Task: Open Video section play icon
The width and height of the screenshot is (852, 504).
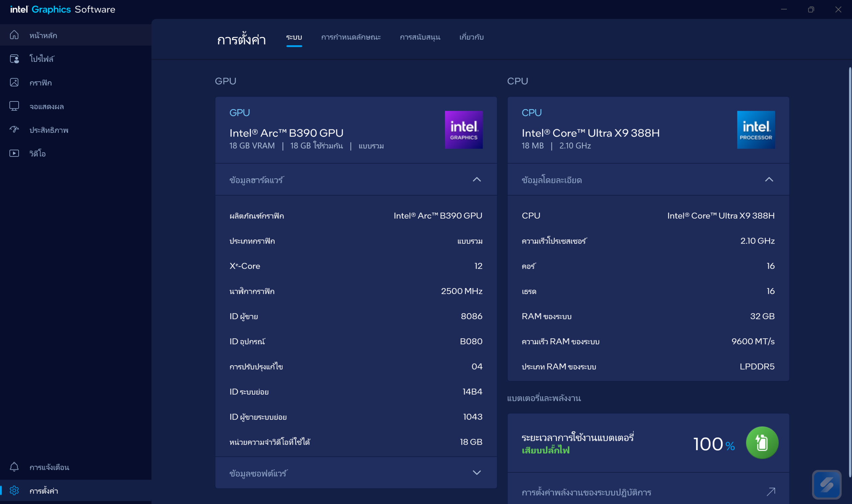Action: (14, 153)
